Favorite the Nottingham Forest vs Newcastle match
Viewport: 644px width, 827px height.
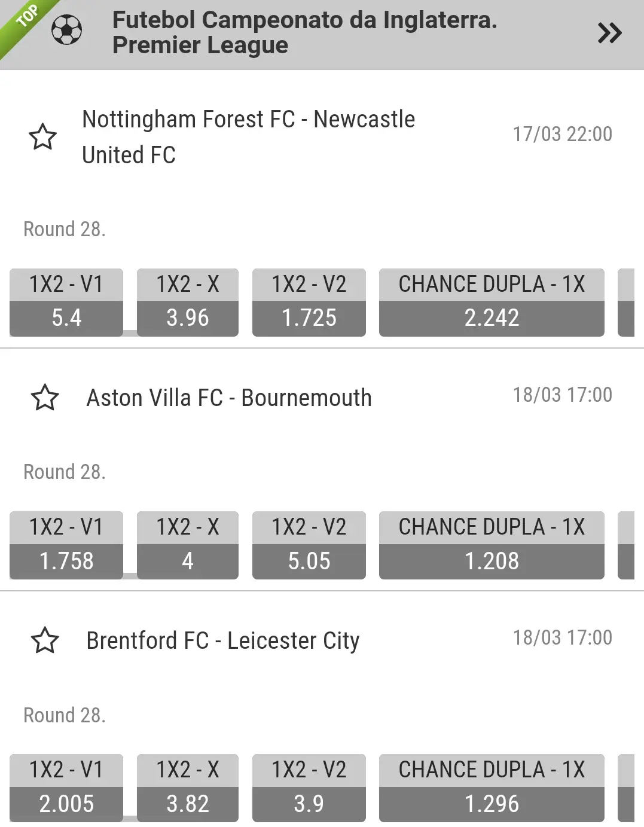tap(43, 137)
